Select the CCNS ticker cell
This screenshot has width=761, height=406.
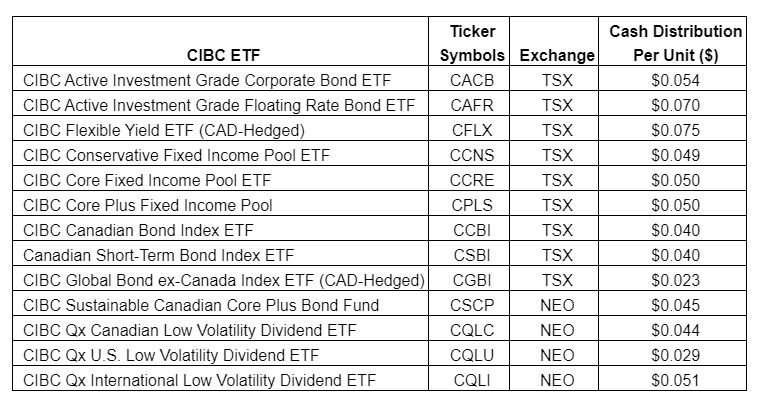473,155
